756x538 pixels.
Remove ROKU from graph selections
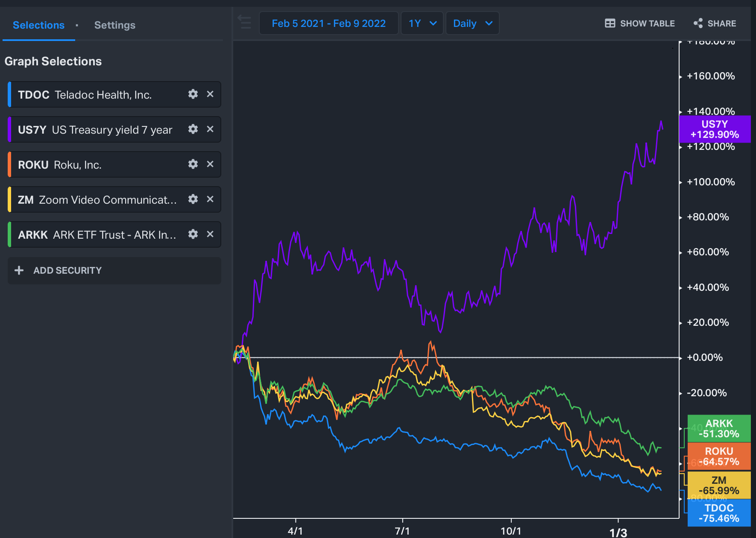tap(210, 164)
